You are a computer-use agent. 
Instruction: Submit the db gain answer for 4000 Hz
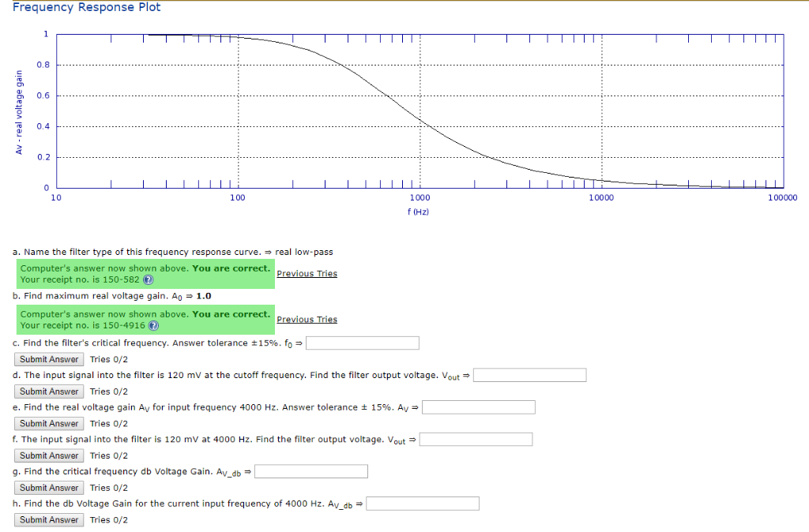pos(48,519)
